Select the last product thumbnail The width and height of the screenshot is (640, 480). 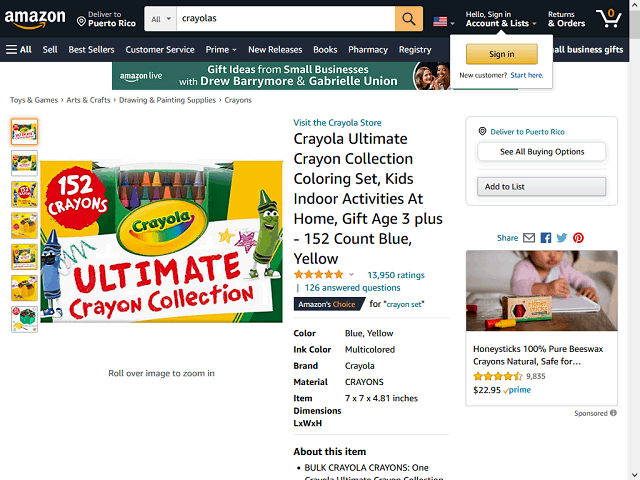(24, 320)
